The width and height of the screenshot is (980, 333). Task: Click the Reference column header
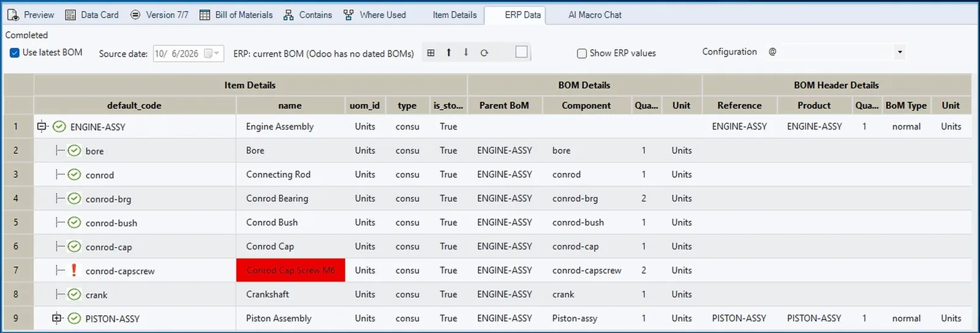(739, 105)
